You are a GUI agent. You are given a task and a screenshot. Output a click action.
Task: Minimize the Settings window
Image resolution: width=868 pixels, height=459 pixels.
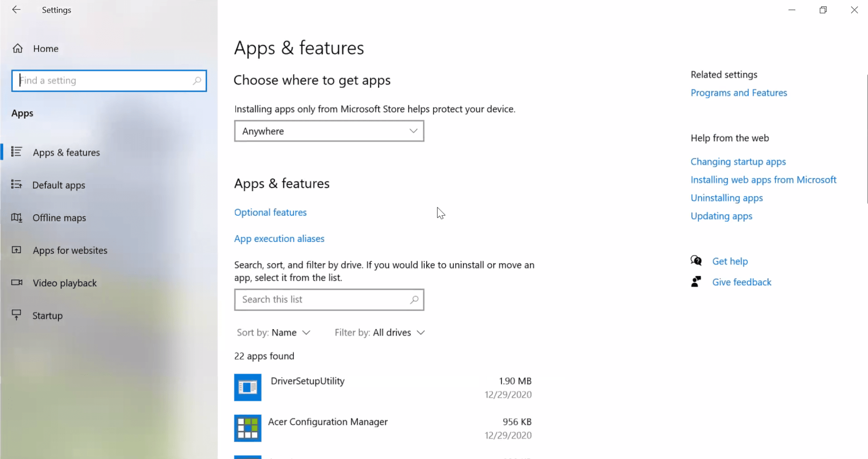coord(792,10)
